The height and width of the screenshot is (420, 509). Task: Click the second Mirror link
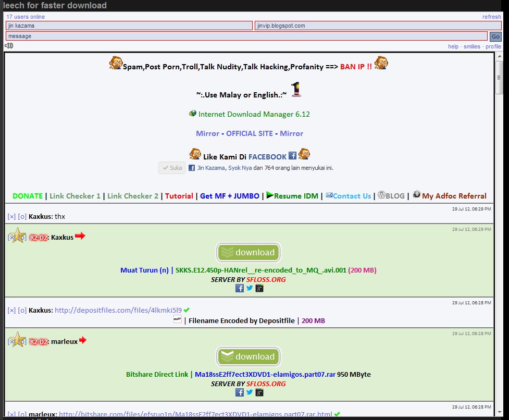[x=291, y=133]
